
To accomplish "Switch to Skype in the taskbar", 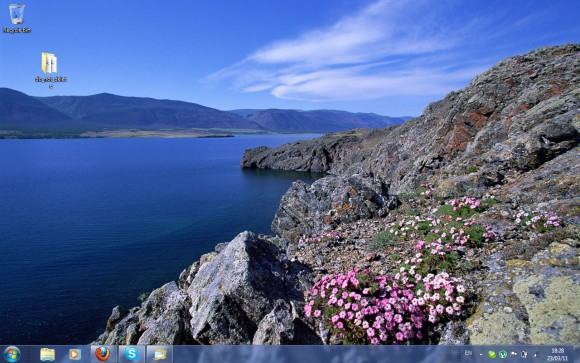I will 132,354.
